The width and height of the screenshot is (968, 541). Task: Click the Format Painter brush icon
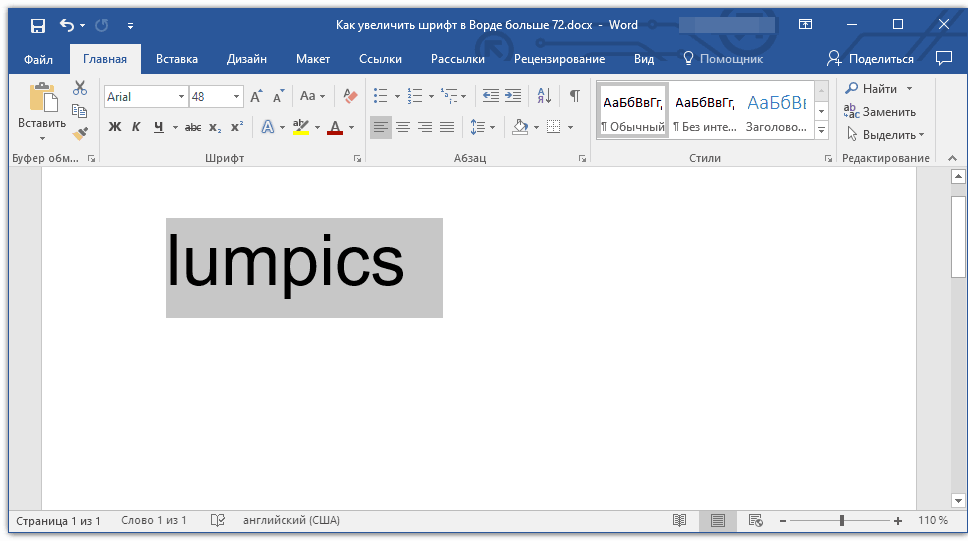point(80,132)
